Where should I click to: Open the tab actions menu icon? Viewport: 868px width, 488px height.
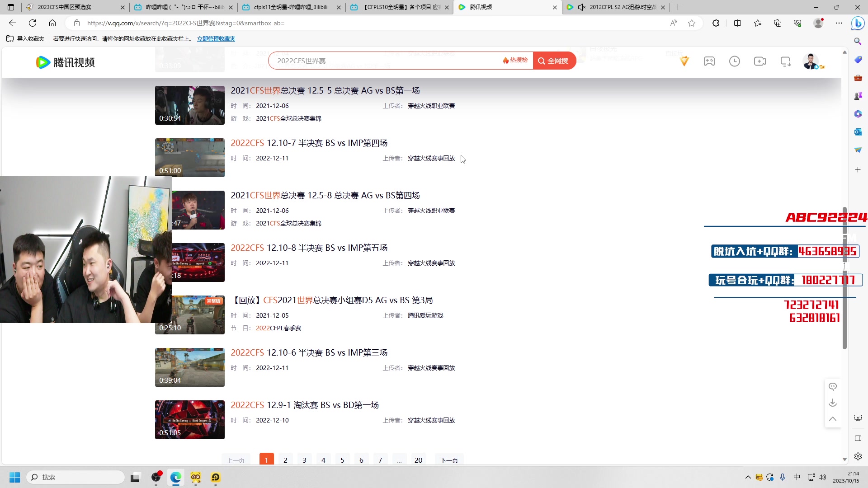click(11, 7)
